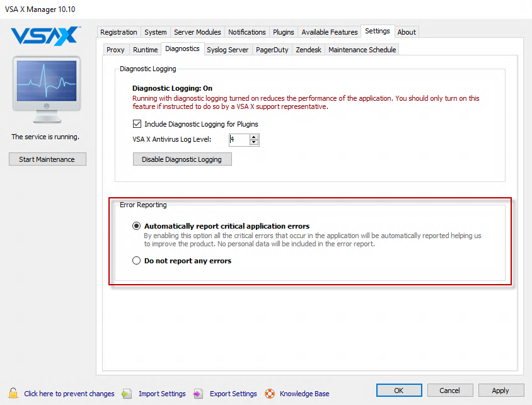Decrease the Antivirus Log Level stepper
The image size is (532, 405).
click(x=254, y=142)
